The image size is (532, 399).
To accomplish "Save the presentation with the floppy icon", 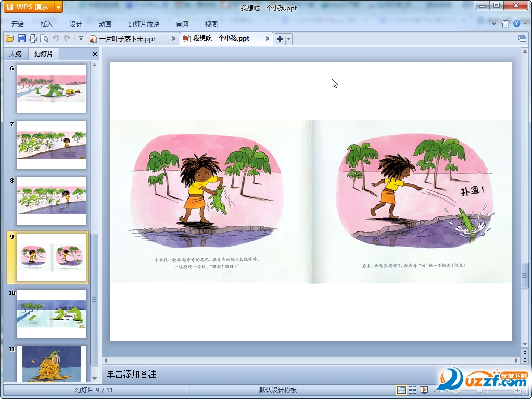I will click(21, 38).
